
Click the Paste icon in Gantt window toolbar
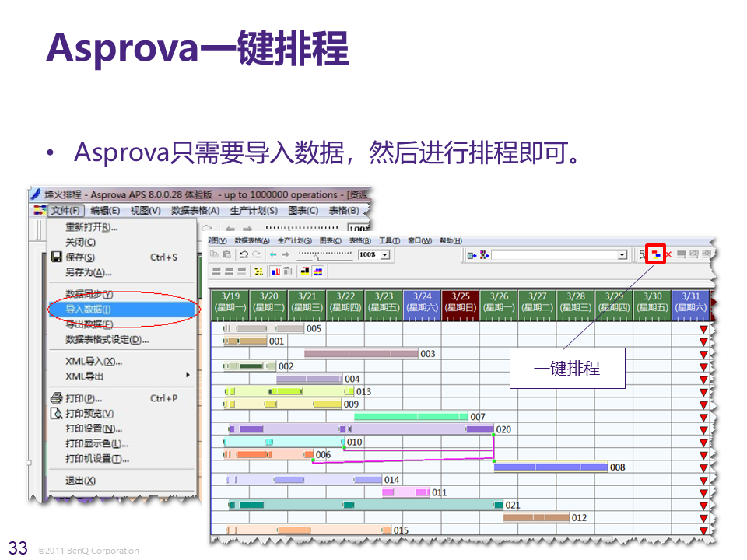click(226, 254)
